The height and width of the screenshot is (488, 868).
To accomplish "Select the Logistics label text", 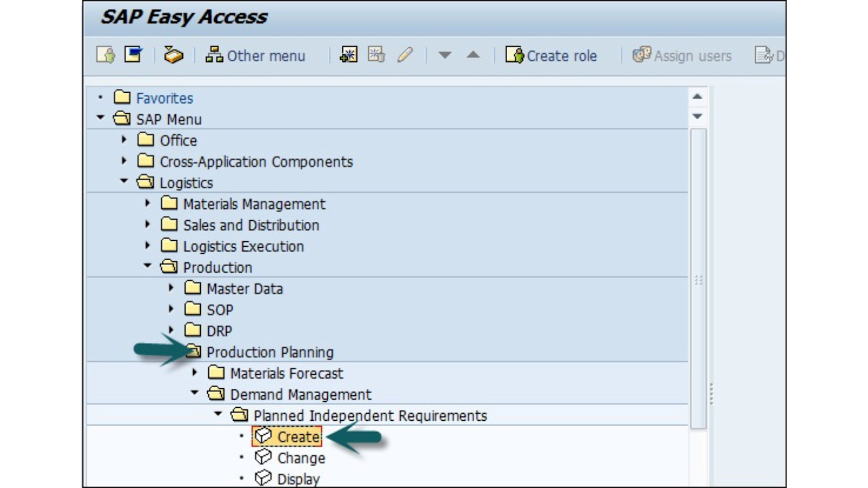I will pos(186,183).
